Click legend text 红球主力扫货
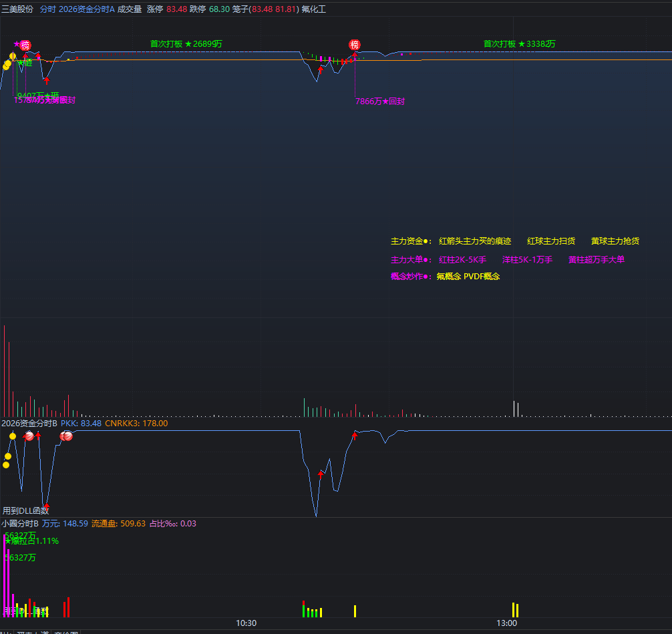Image resolution: width=672 pixels, height=634 pixels. [551, 241]
